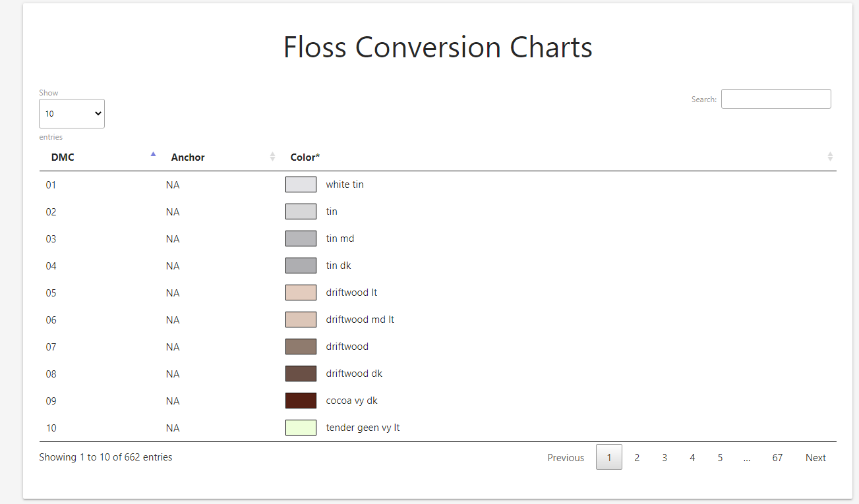Toggle the ascending sort arrow on DMC column
The height and width of the screenshot is (504, 859).
(153, 154)
